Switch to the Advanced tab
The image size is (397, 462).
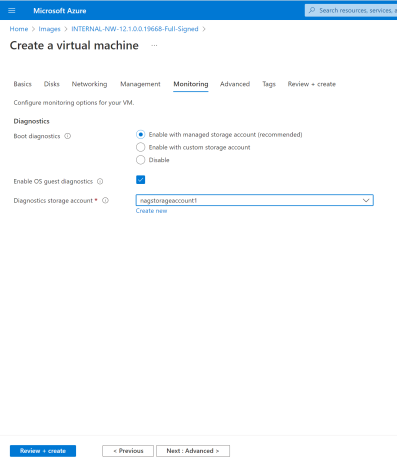click(x=235, y=84)
